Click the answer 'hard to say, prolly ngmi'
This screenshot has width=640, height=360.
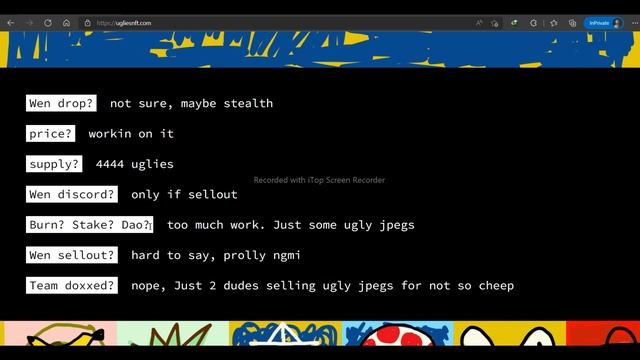(216, 256)
